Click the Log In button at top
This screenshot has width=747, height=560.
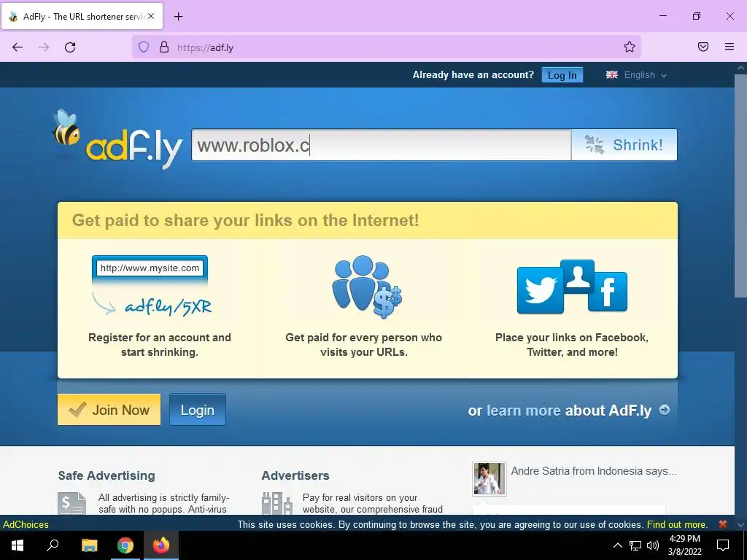(562, 75)
